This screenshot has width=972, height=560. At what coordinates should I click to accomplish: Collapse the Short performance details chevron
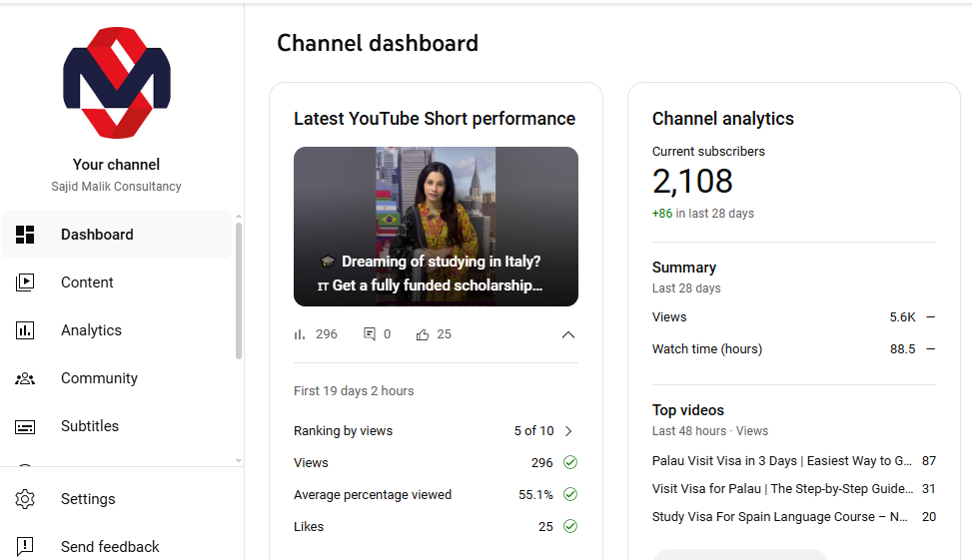568,334
